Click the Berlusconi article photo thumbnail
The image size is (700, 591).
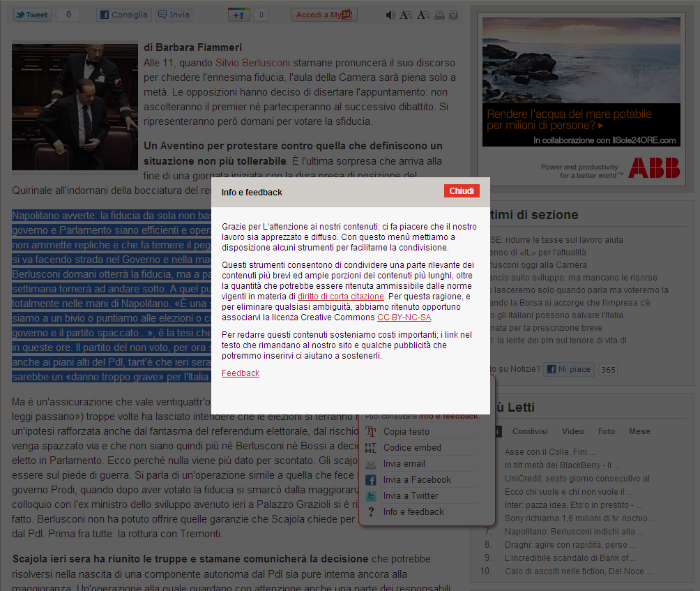click(x=75, y=107)
